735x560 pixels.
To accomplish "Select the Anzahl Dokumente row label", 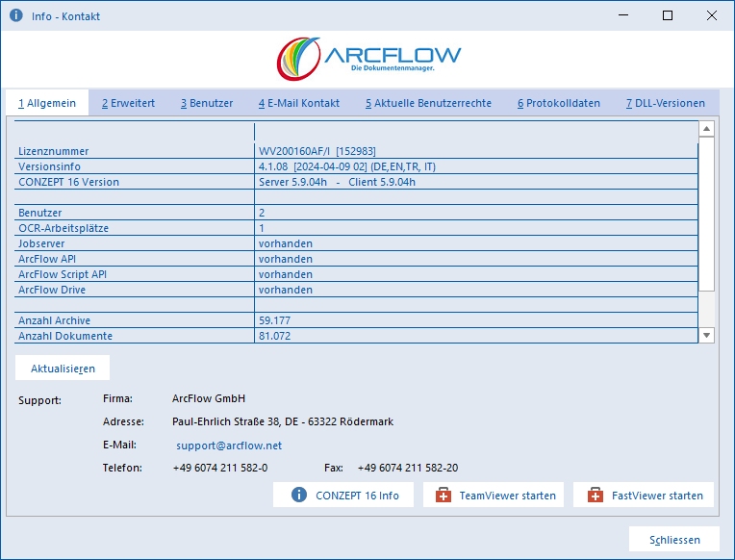I will pyautogui.click(x=65, y=336).
